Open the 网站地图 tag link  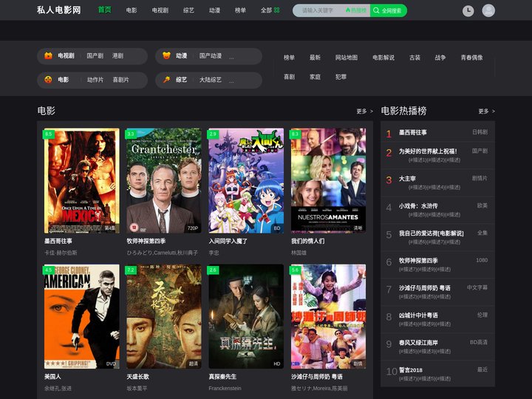click(347, 58)
